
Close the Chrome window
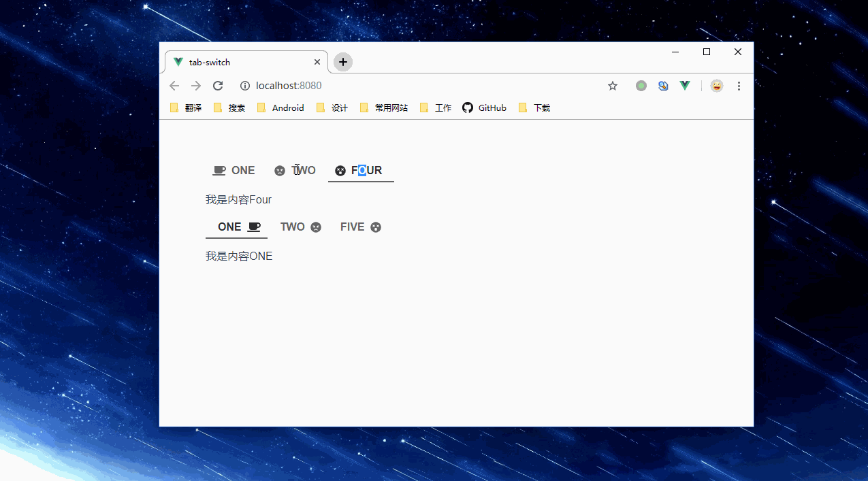point(738,52)
